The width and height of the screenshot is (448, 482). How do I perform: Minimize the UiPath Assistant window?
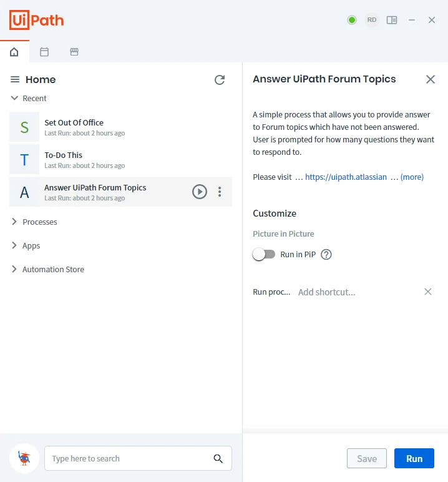[x=412, y=20]
